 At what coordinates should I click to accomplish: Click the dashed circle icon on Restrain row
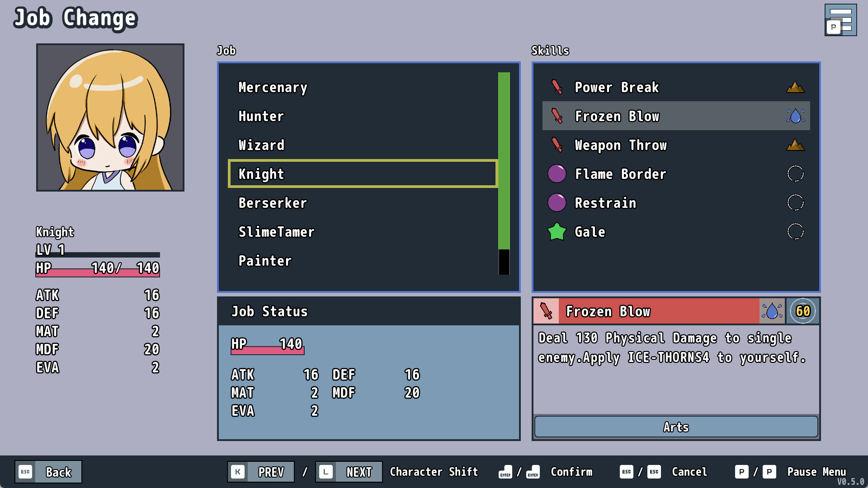click(795, 203)
